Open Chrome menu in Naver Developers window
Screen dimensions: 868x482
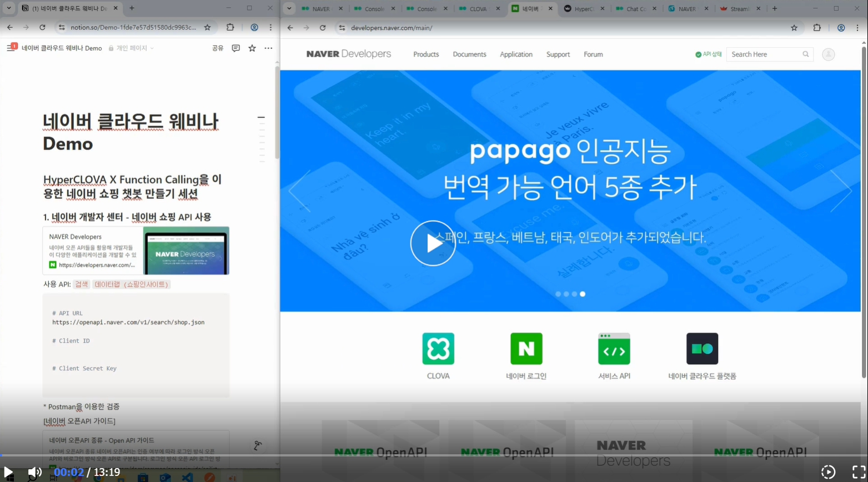click(x=857, y=28)
